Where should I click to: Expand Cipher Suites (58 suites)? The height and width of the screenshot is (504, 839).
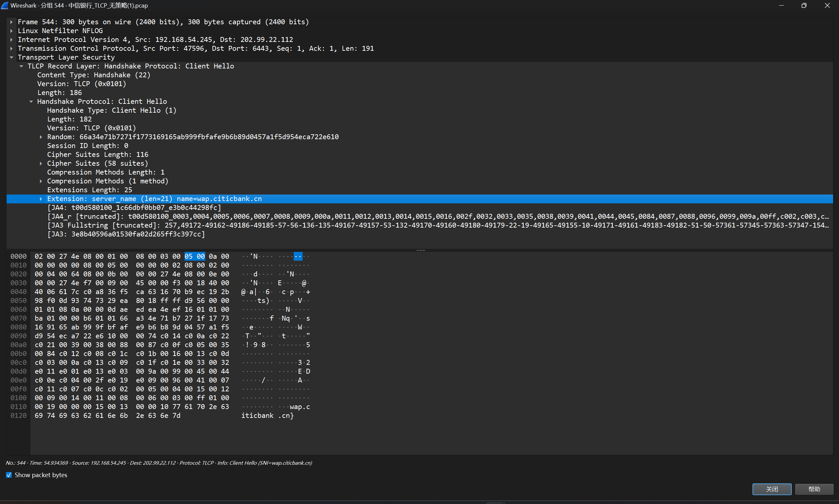[x=41, y=163]
